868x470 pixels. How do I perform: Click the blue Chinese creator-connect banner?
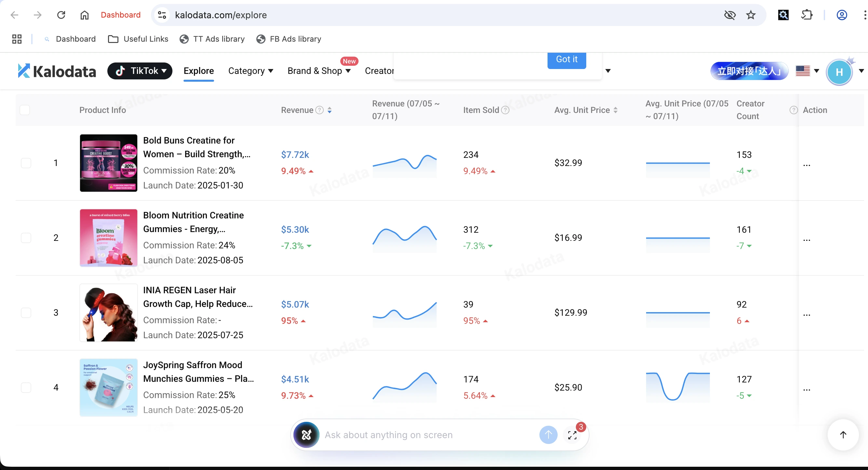(x=749, y=71)
